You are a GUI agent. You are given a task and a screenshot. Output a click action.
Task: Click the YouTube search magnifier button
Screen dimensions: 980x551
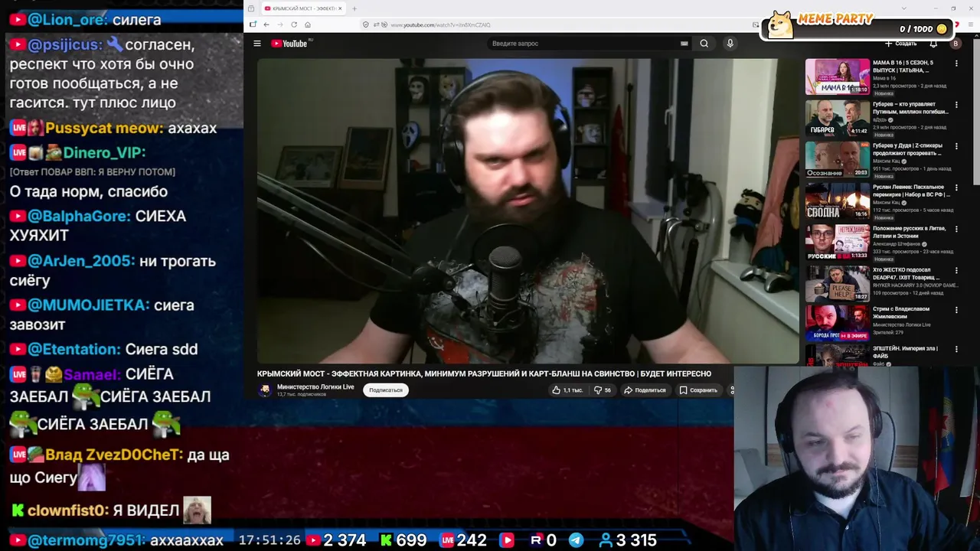pos(704,44)
